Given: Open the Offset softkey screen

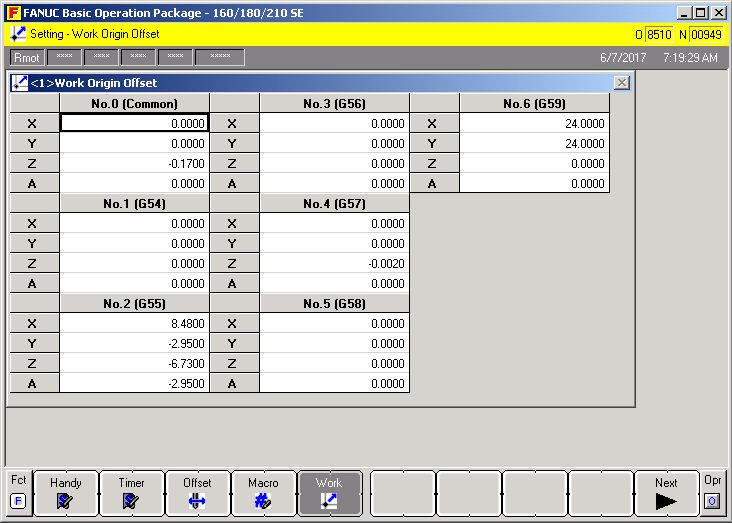Looking at the screenshot, I should click(x=198, y=493).
